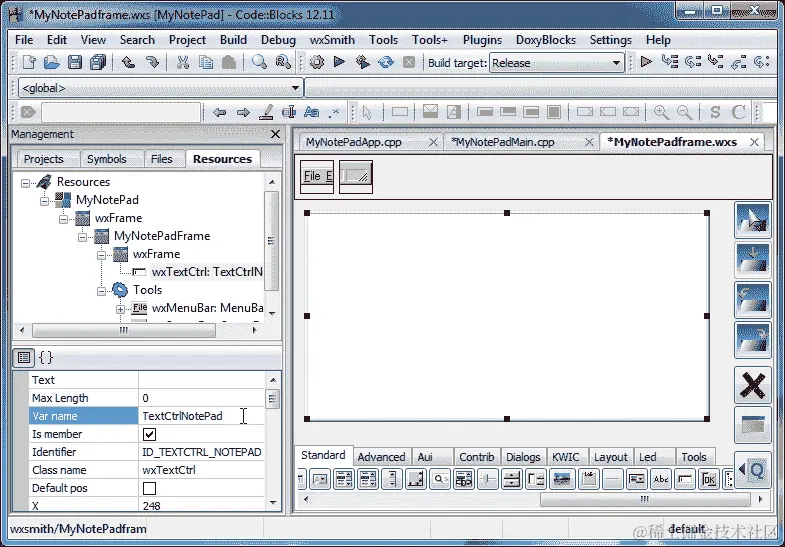Click the Rebuild icon

click(x=386, y=63)
